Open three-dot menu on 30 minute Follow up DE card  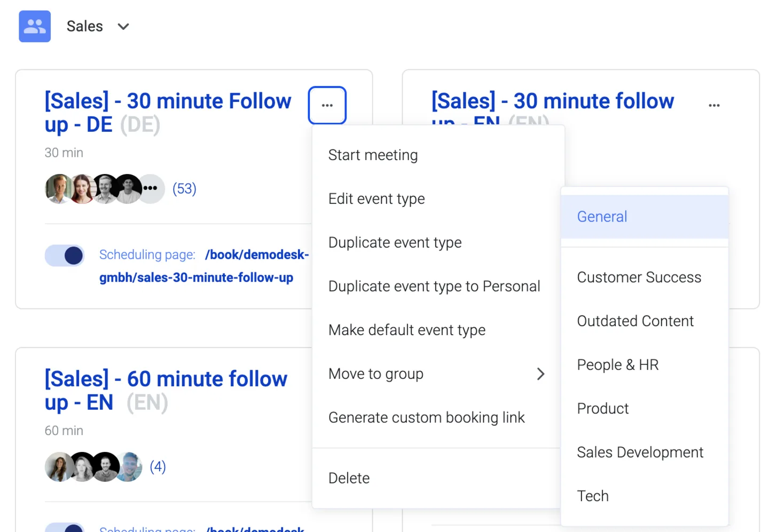click(x=327, y=105)
